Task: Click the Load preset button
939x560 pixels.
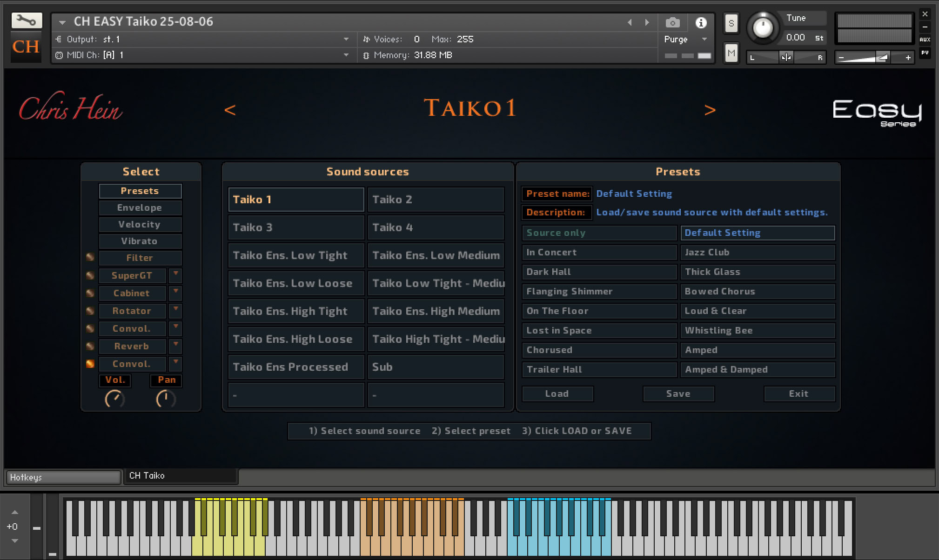Action: pos(557,393)
